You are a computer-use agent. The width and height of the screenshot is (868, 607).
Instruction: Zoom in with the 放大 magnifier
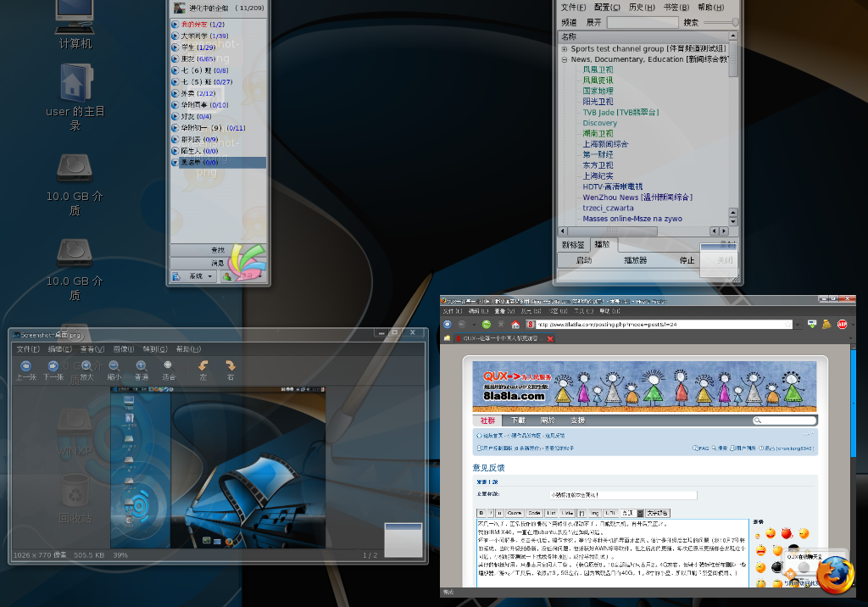[x=86, y=366]
